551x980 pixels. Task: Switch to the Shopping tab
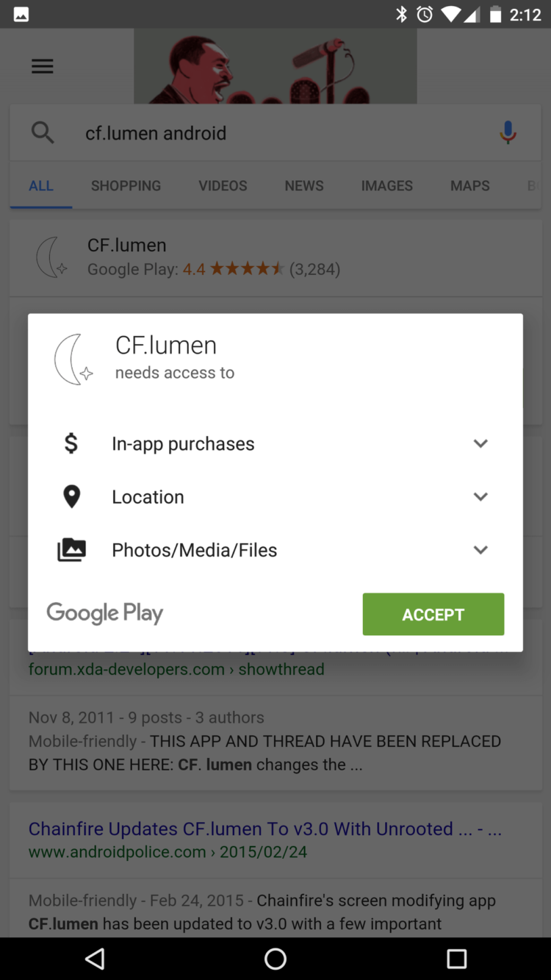pos(126,186)
